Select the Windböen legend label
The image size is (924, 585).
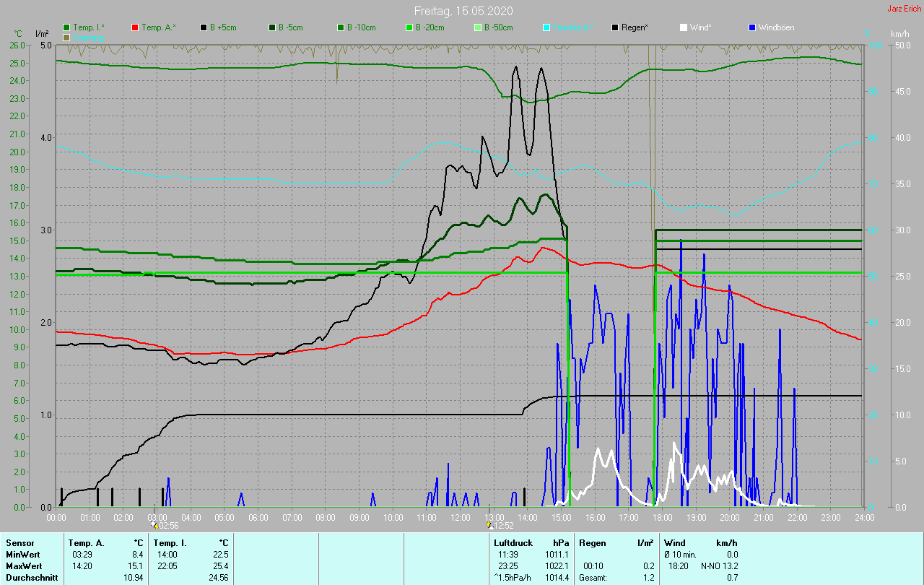[777, 27]
